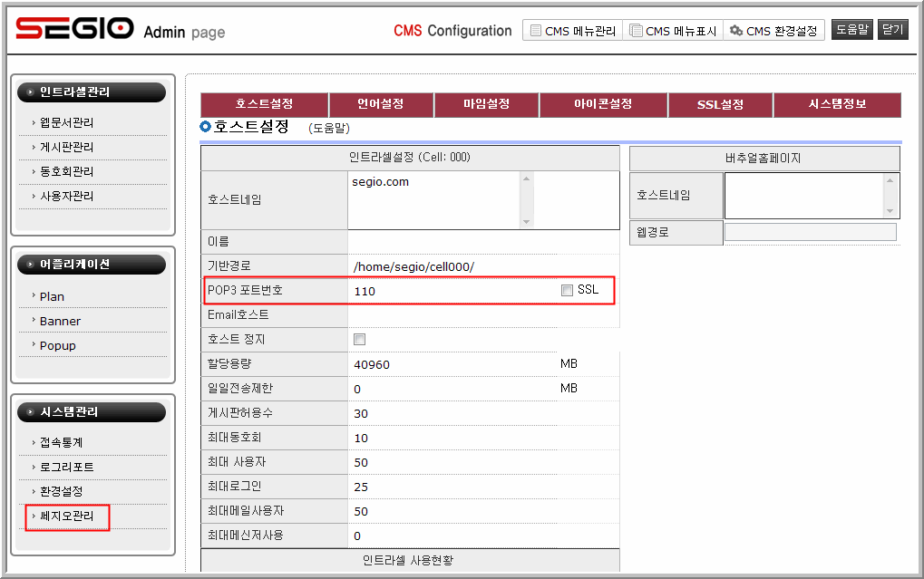Collapse the 인트라셀관리 sidebar section
Screen dimensions: 924x579
coord(92,92)
